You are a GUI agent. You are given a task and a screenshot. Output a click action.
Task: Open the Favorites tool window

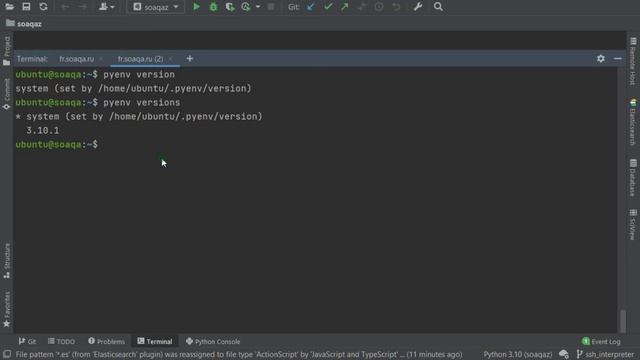click(x=7, y=309)
